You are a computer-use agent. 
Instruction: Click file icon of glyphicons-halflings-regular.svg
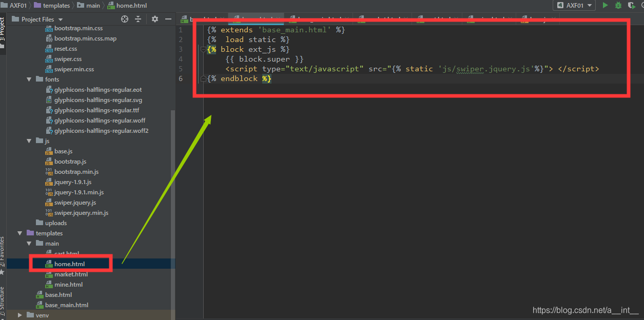[x=49, y=100]
